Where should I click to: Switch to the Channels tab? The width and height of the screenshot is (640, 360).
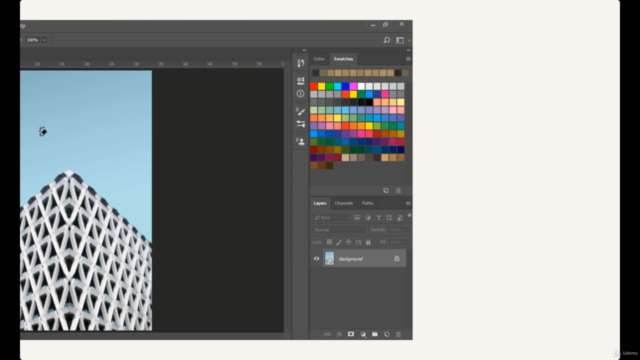pos(344,203)
